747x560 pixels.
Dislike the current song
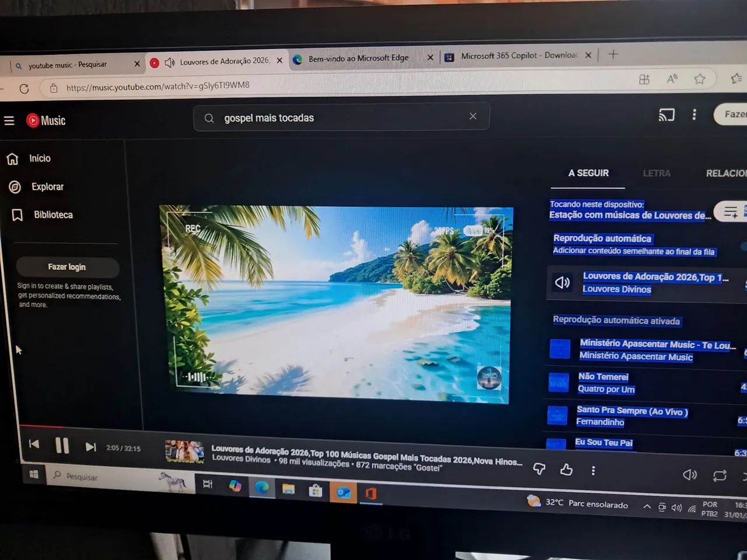[538, 468]
